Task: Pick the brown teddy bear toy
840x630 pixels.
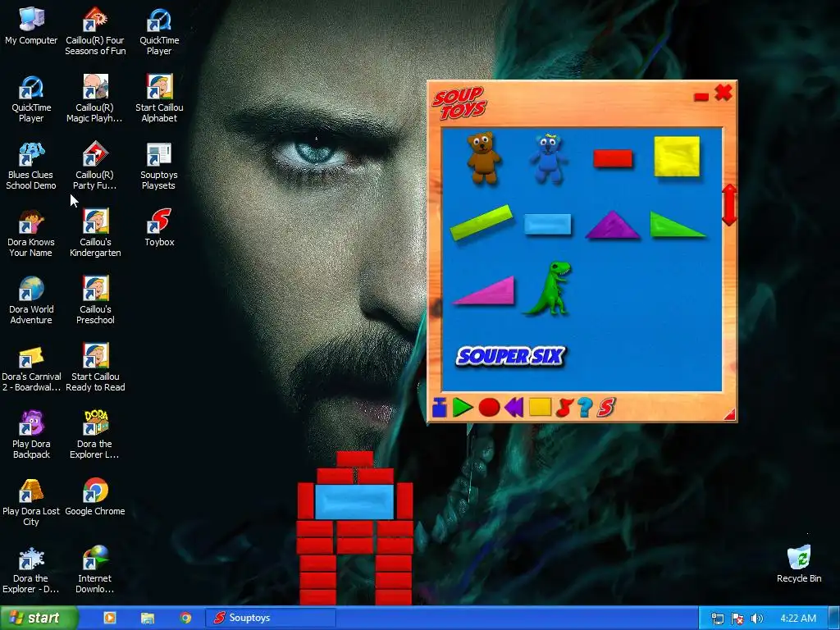Action: (483, 157)
